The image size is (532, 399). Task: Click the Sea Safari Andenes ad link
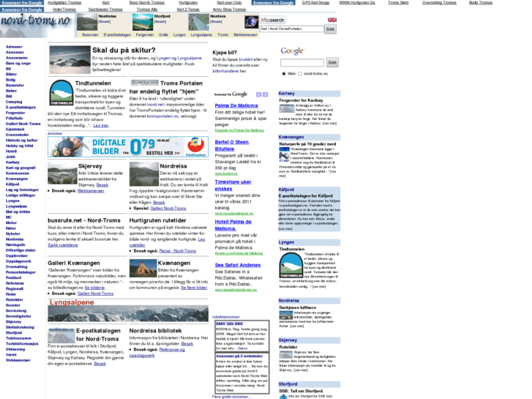point(238,265)
